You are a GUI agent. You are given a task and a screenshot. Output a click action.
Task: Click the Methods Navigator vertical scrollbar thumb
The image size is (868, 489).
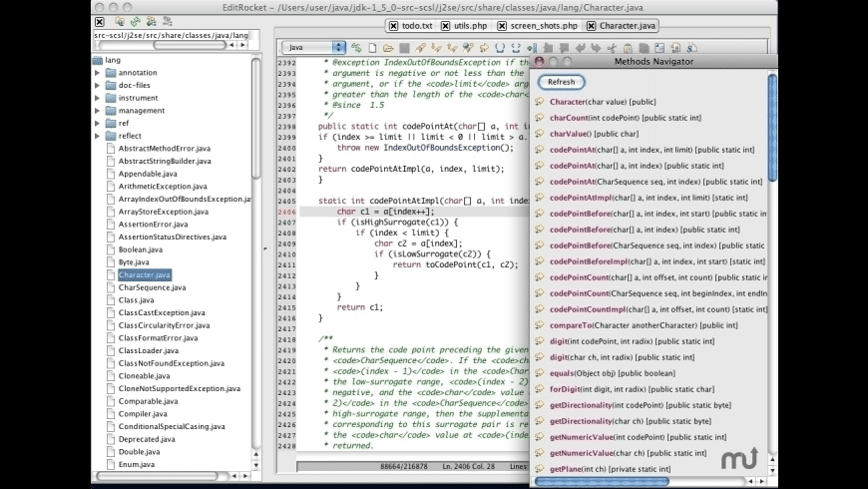tap(772, 128)
